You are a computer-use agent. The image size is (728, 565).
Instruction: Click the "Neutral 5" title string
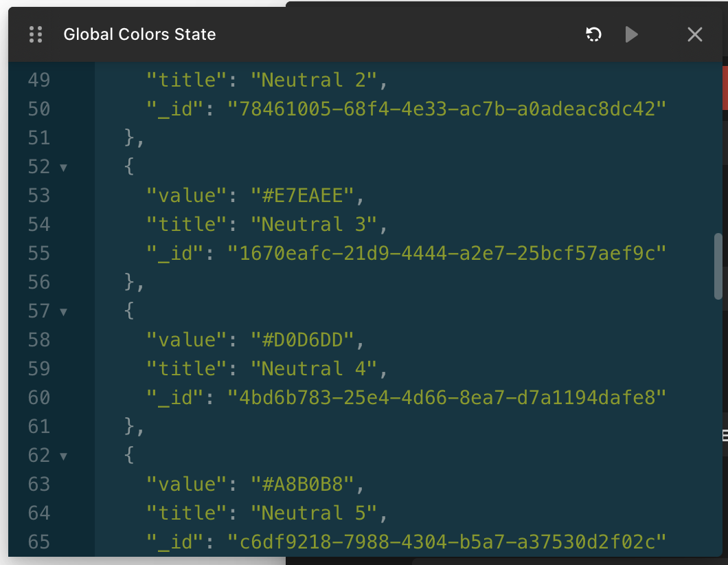click(x=313, y=513)
